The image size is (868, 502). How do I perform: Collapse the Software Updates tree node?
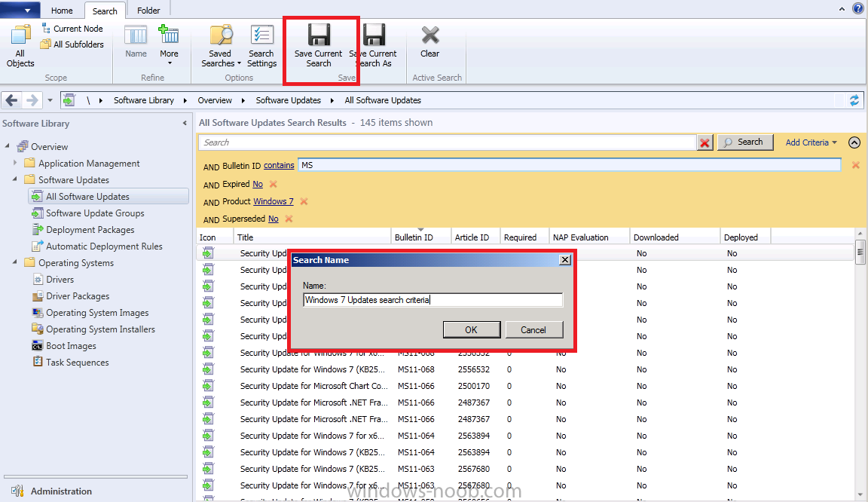click(x=15, y=179)
